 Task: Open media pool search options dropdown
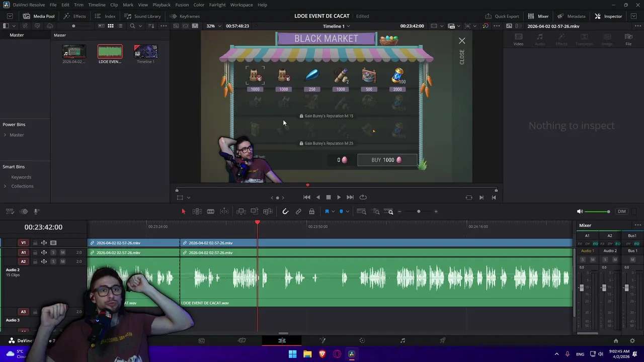pyautogui.click(x=139, y=26)
